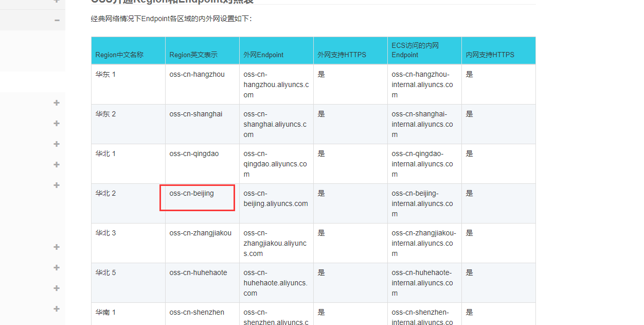
Task: Select the ECS访问的内网 Endpoint header
Action: pos(415,50)
